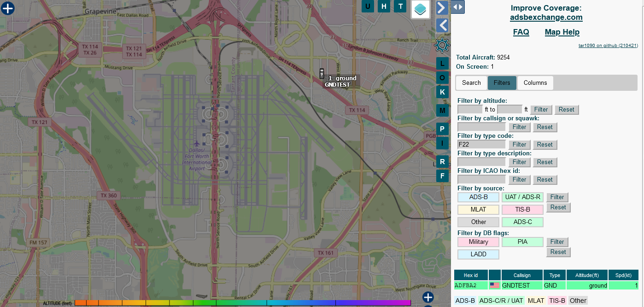Open the adsbexchange.com link
This screenshot has width=644, height=307.
point(546,18)
